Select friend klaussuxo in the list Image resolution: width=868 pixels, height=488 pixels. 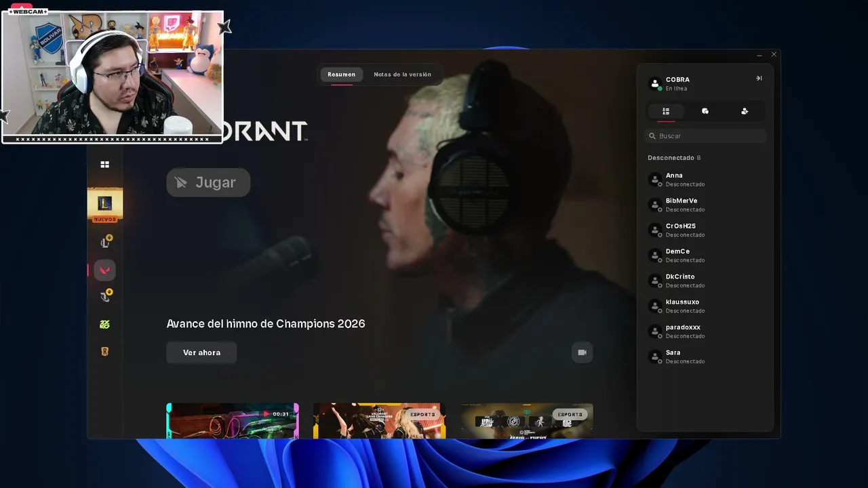point(705,306)
